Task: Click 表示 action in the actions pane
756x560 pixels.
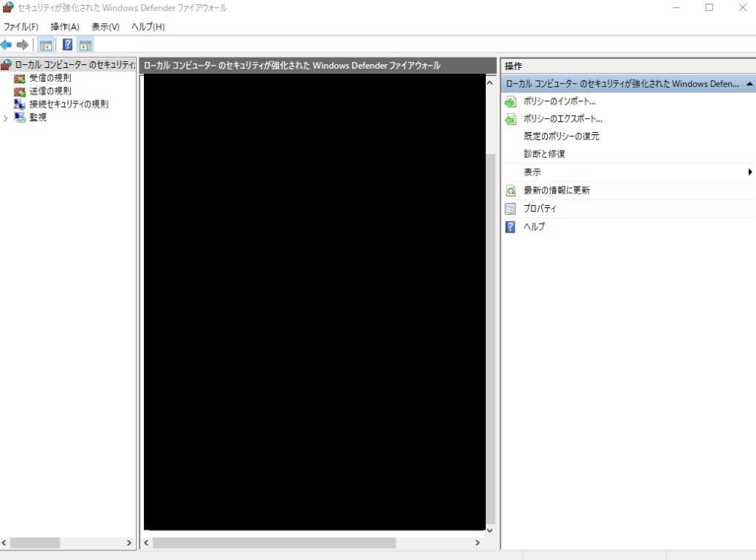Action: [532, 172]
